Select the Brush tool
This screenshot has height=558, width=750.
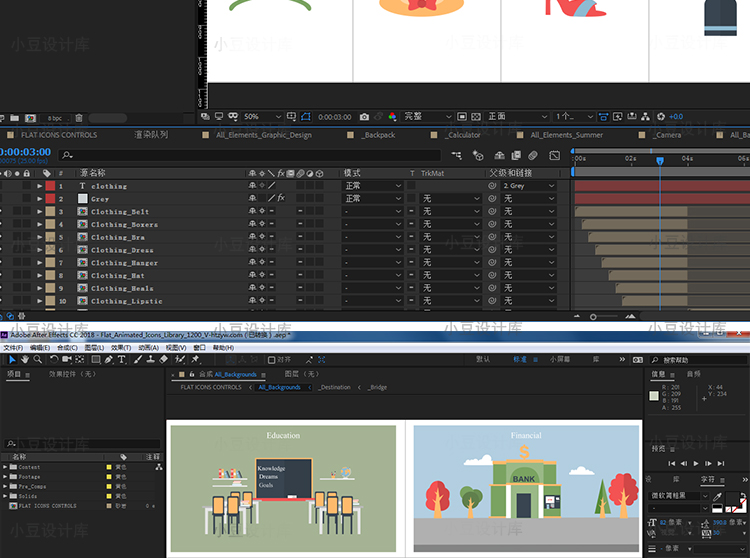tap(138, 360)
